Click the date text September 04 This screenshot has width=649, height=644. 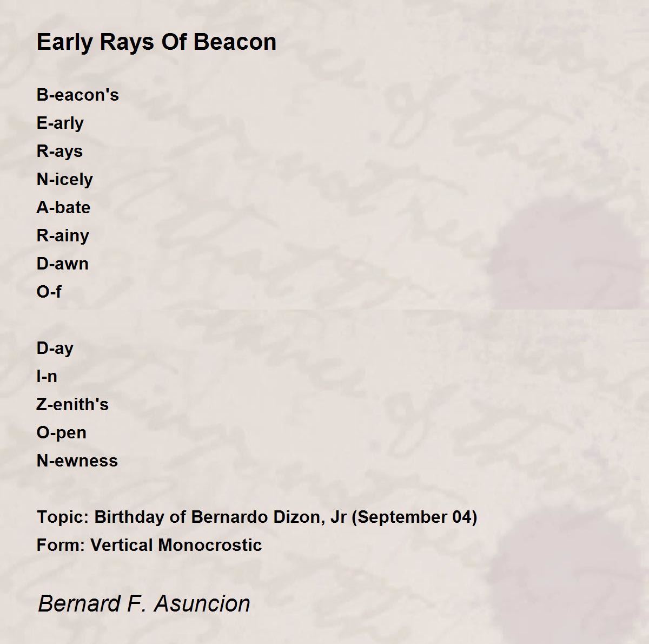[x=414, y=517]
